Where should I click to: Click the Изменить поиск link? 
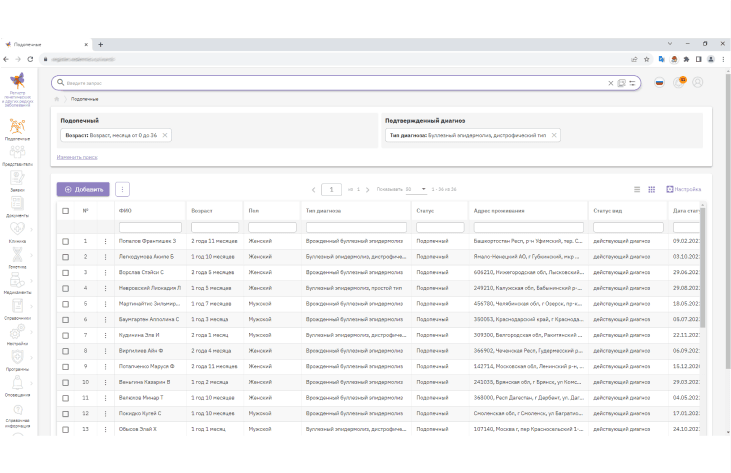[x=77, y=157]
